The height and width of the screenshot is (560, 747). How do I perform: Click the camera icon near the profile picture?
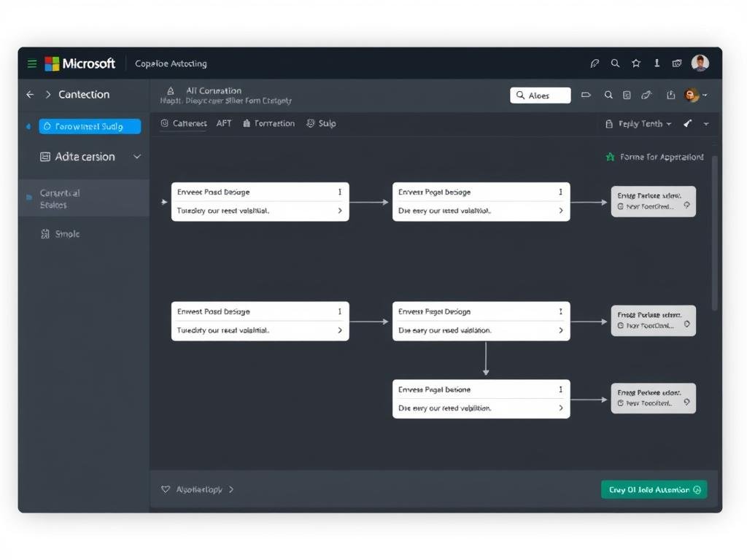point(676,63)
